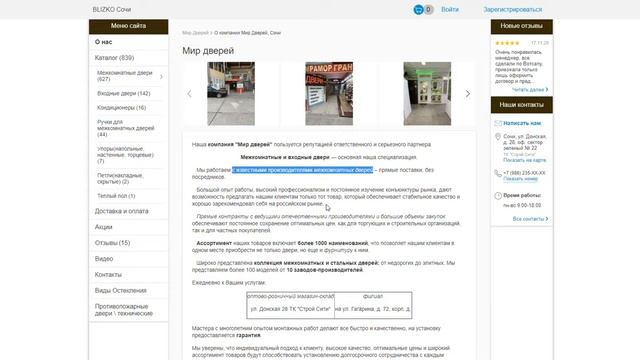640x360 pixels.
Task: Click the Зарегистрироваться link
Action: pos(513,9)
